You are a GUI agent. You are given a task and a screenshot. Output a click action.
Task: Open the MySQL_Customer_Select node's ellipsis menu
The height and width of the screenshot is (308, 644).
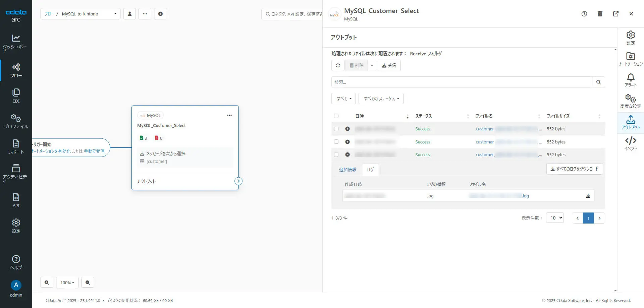coord(229,115)
